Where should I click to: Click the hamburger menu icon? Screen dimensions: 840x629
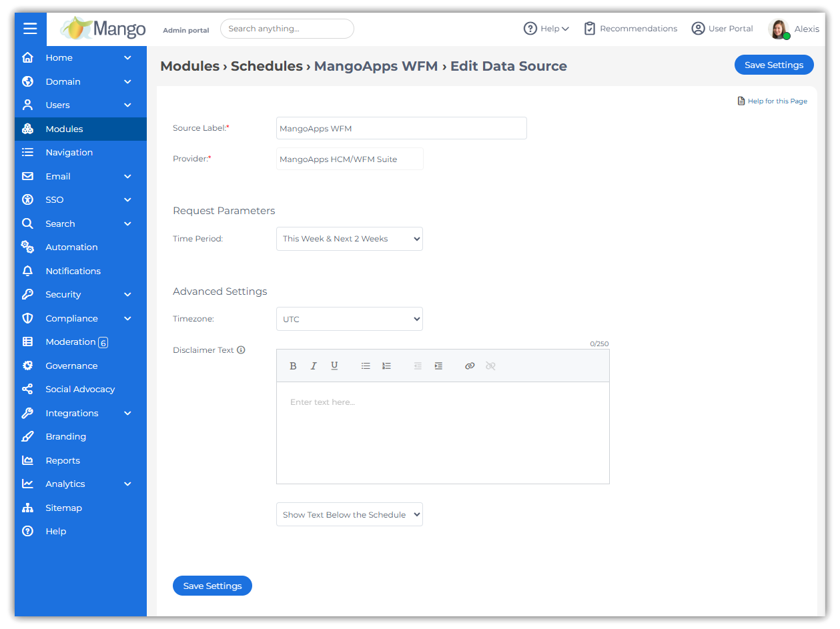point(30,29)
